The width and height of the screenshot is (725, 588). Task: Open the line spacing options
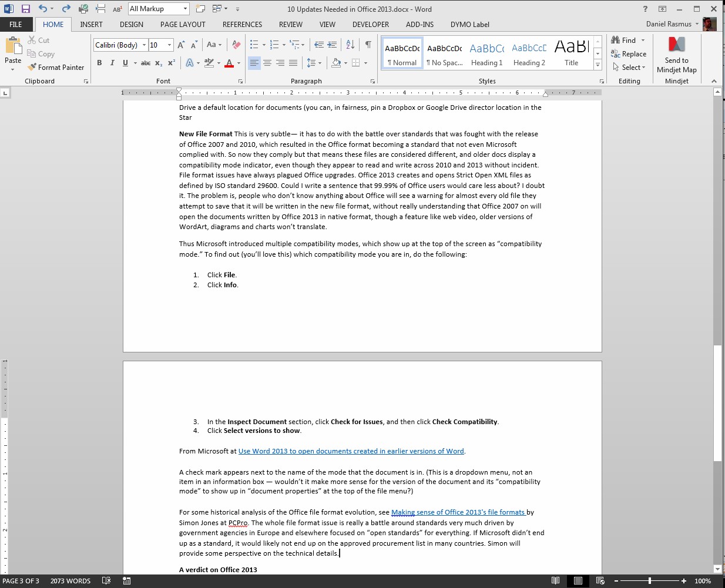(x=314, y=63)
